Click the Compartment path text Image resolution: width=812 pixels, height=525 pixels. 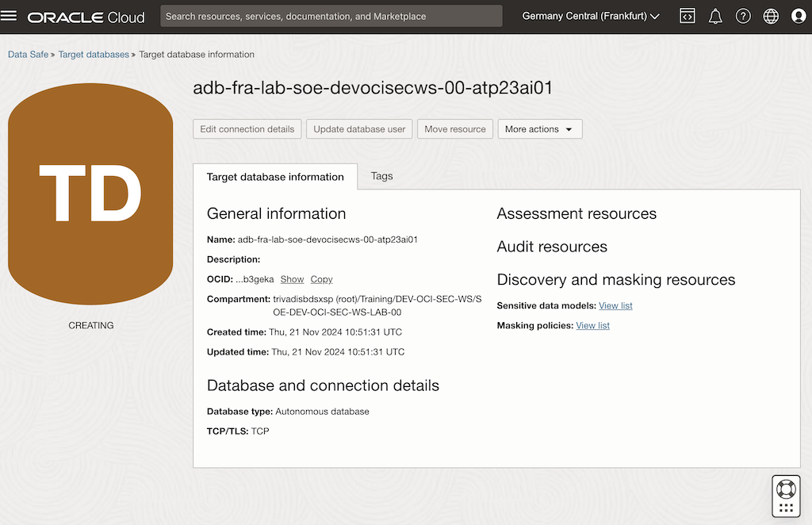(377, 305)
